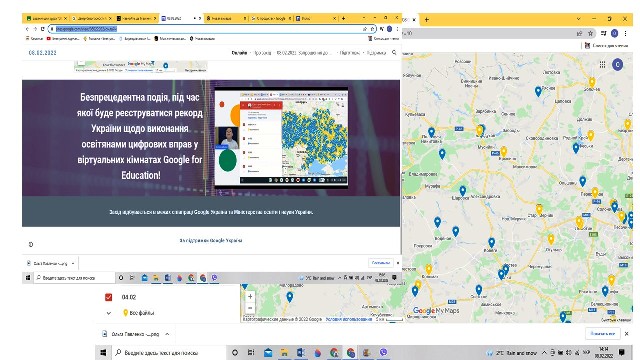The width and height of the screenshot is (640, 360).
Task: Open the Google apps grid on the map
Action: pyautogui.click(x=602, y=64)
